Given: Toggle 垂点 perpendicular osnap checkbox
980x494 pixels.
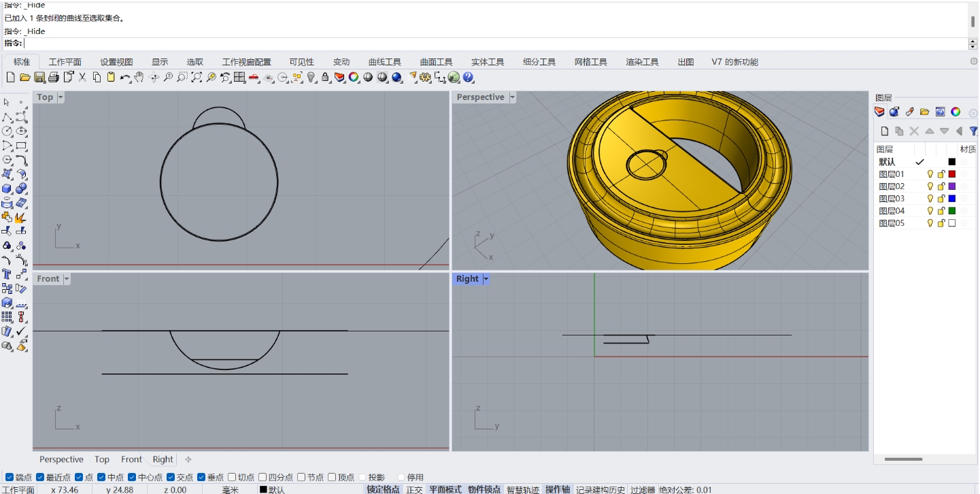Looking at the screenshot, I should 201,477.
